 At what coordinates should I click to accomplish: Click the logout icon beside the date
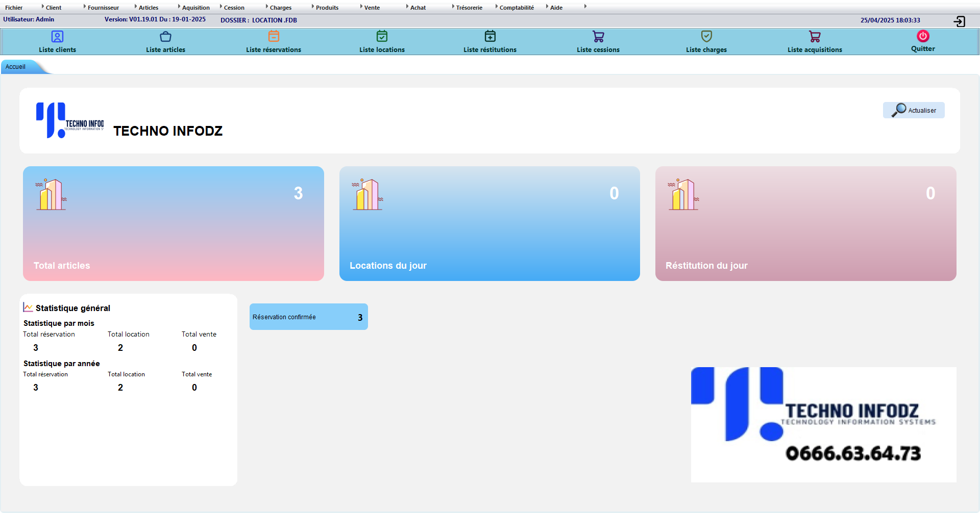click(x=959, y=21)
